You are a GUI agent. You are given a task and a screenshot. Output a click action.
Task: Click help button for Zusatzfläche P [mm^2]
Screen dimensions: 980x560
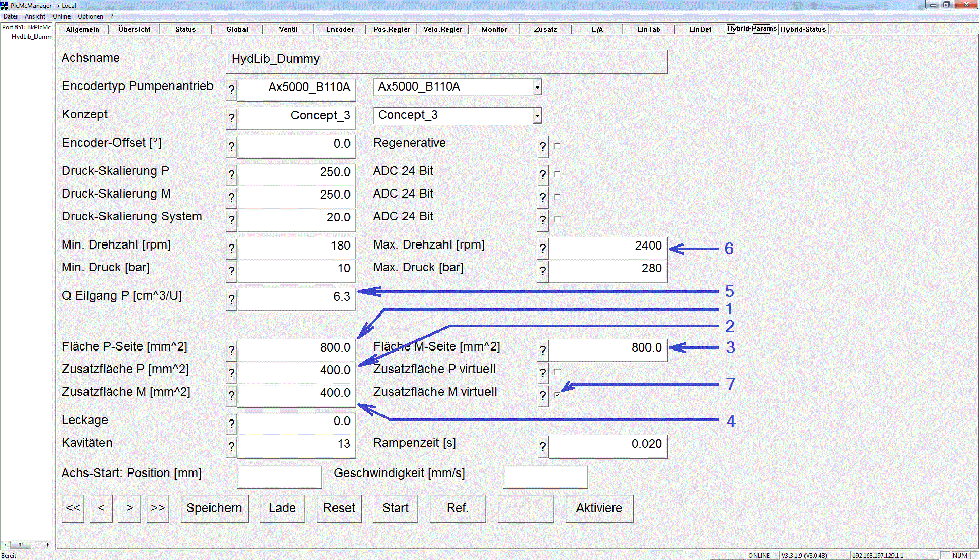pos(232,373)
